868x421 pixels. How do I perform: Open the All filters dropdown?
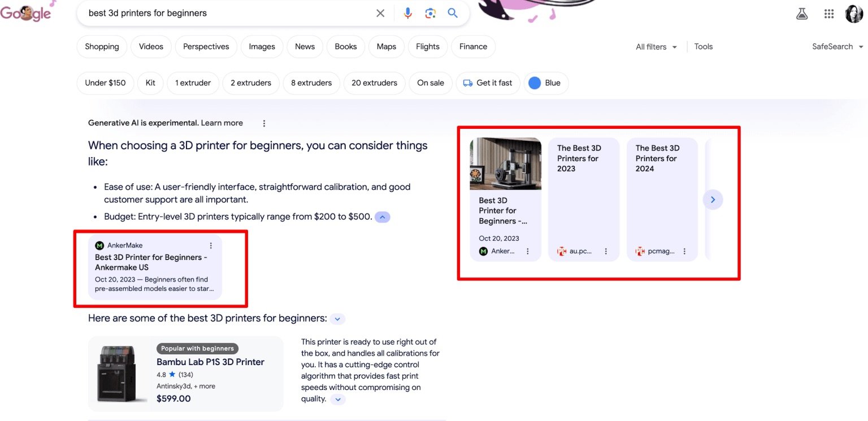click(x=656, y=47)
